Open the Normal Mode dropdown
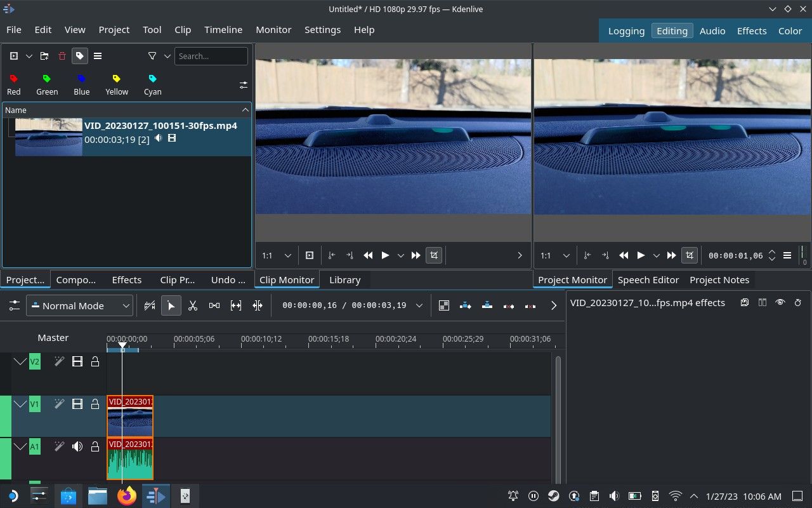This screenshot has height=508, width=812. pos(80,305)
